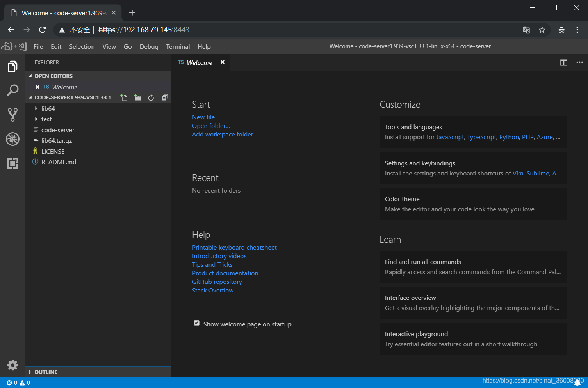
Task: Open the Search view in the activity bar
Action: 12,90
